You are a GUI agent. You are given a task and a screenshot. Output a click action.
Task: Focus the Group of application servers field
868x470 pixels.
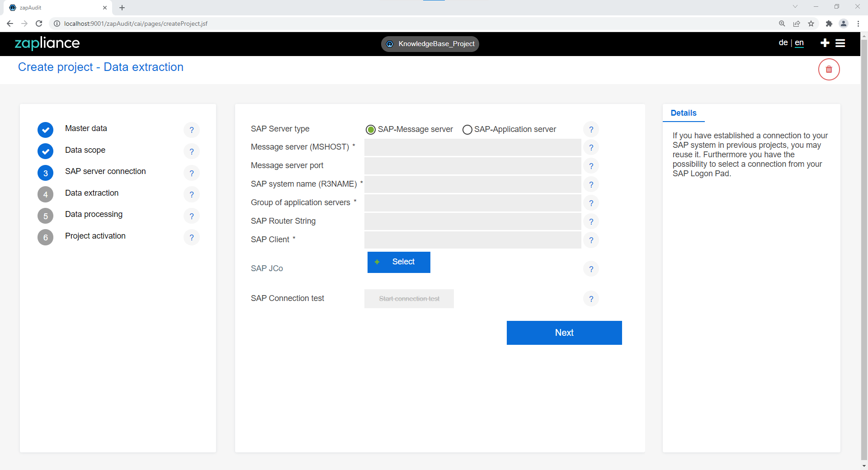(472, 203)
